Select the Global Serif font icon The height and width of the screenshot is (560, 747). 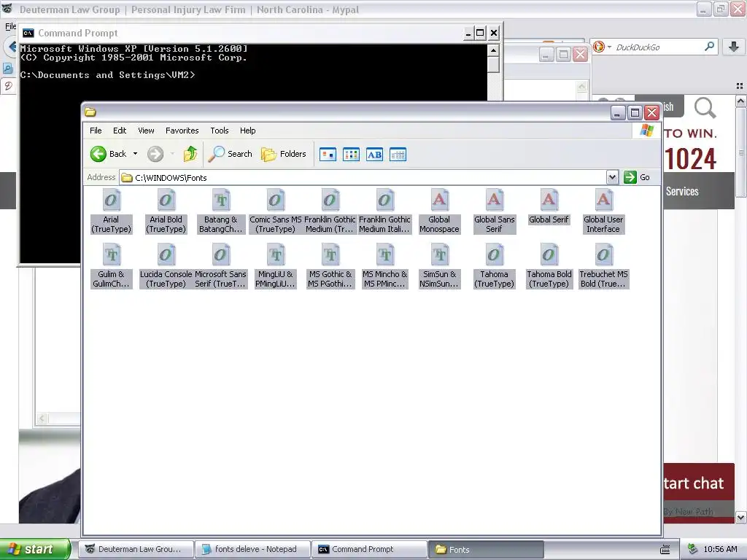click(549, 206)
